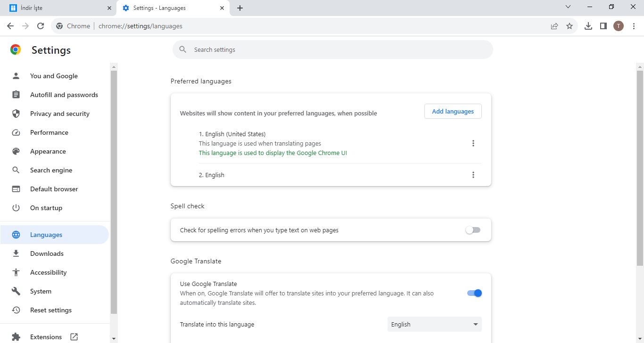Disable Use Google Translate toggle
Image resolution: width=644 pixels, height=343 pixels.
point(474,293)
